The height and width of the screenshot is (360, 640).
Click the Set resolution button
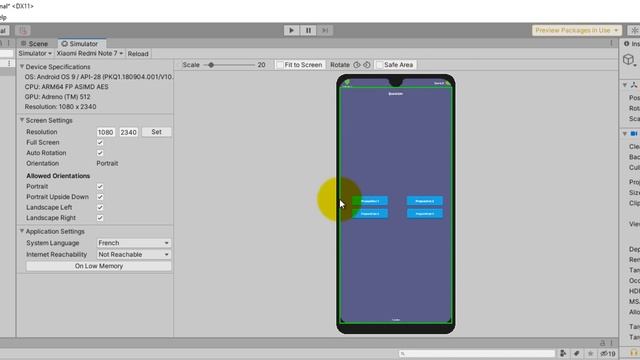[156, 132]
